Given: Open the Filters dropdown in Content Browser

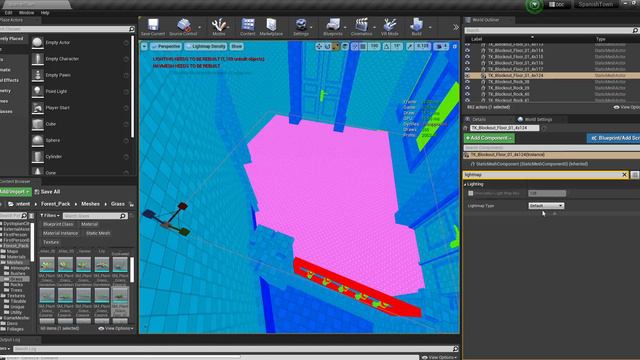Looking at the screenshot, I should (49, 216).
